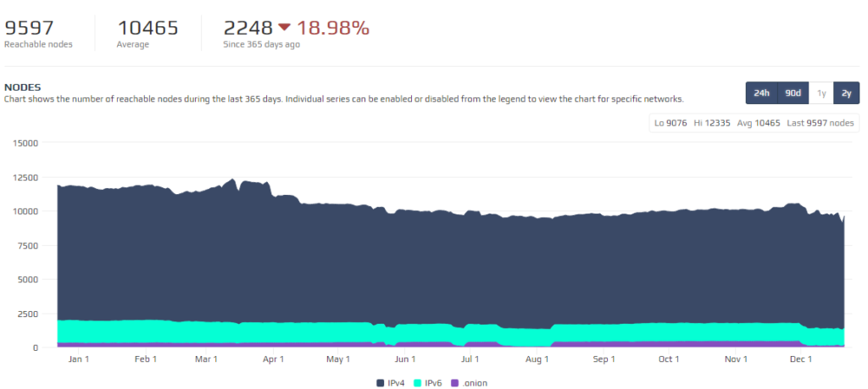
Task: Toggle the IPv4 series label in legend
Action: [396, 383]
